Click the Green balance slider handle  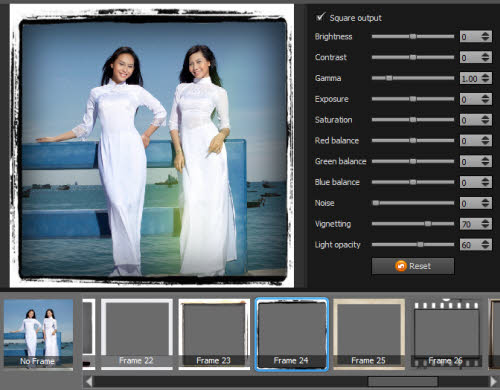coord(413,161)
